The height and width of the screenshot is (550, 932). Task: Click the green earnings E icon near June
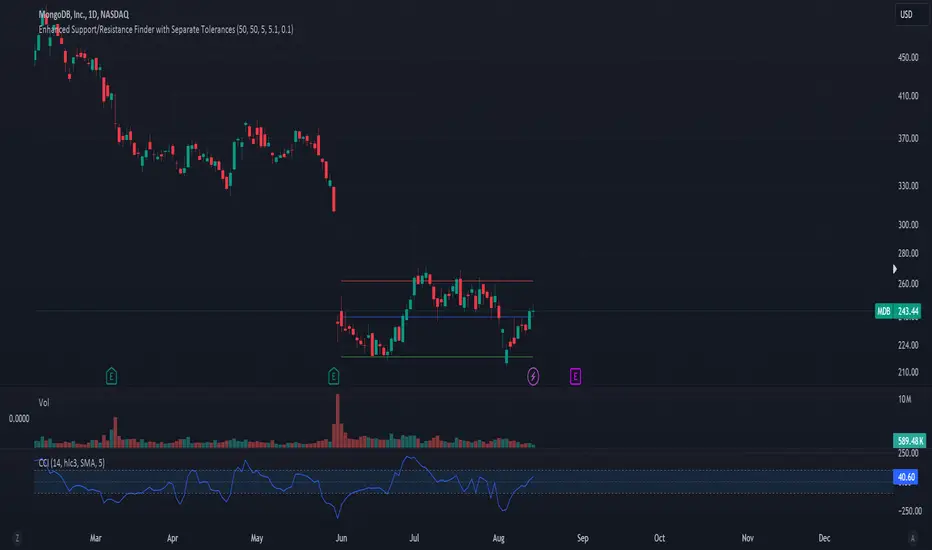[333, 376]
